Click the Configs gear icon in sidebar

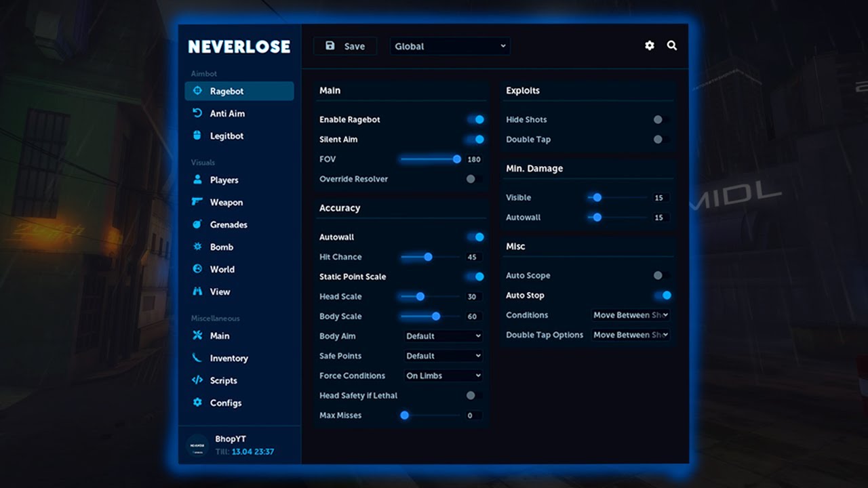(197, 403)
